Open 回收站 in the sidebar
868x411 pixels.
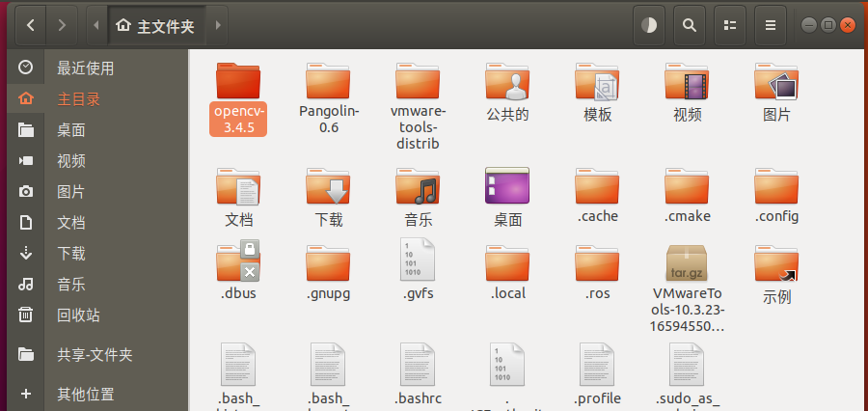coord(98,315)
